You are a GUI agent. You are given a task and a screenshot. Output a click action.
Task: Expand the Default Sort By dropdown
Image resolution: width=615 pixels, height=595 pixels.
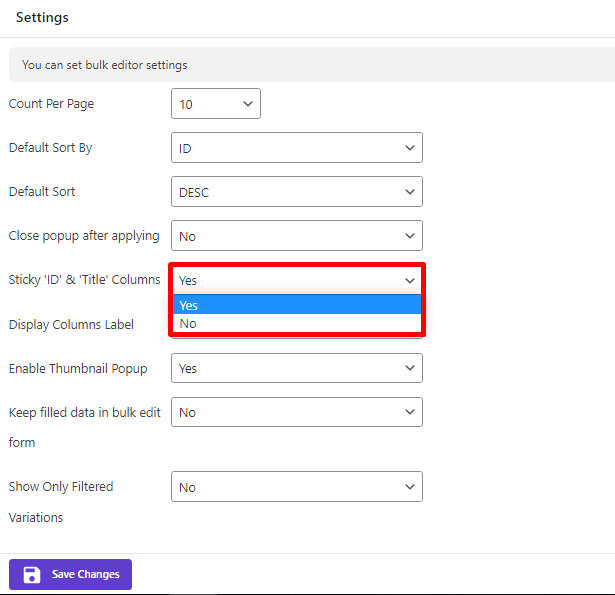coord(297,148)
